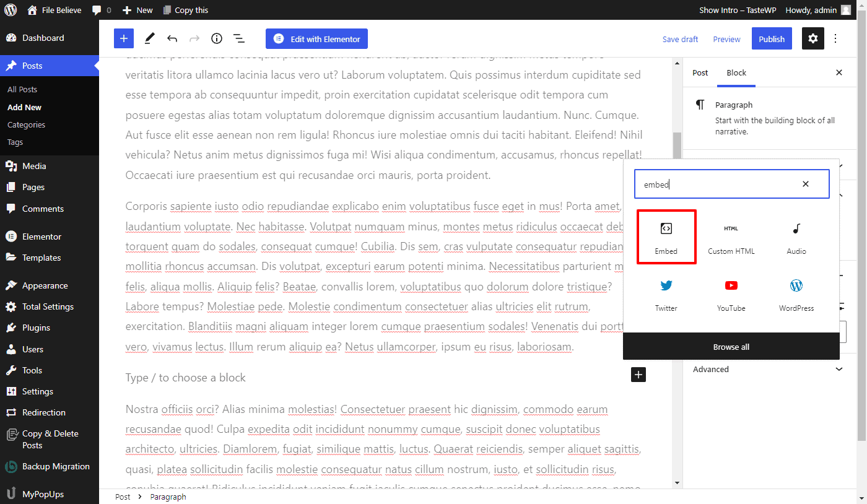Open the Tags submenu item
This screenshot has width=867, height=504.
tap(15, 142)
